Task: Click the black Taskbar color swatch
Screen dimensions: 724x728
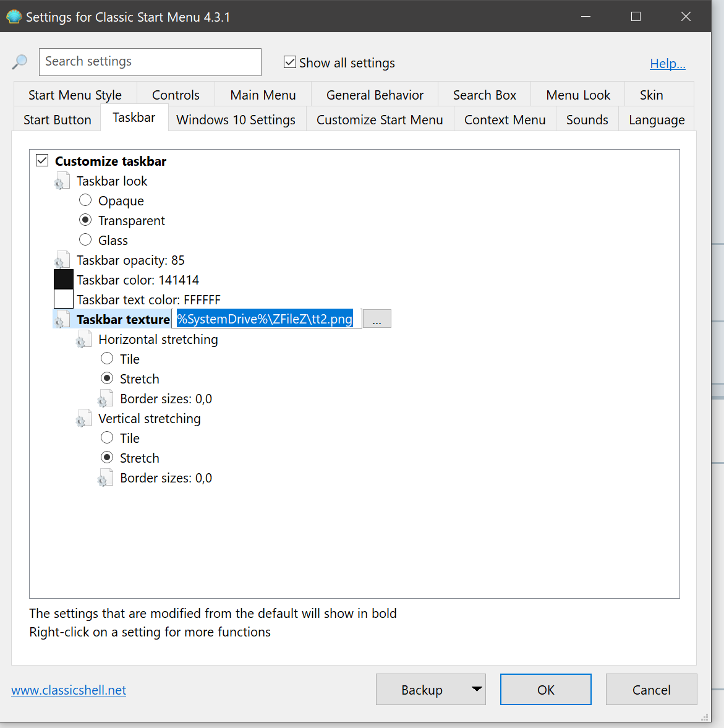Action: click(64, 280)
